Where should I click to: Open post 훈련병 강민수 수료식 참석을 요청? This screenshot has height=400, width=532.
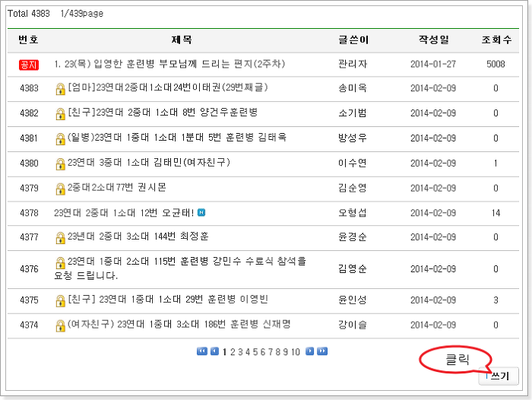[180, 268]
